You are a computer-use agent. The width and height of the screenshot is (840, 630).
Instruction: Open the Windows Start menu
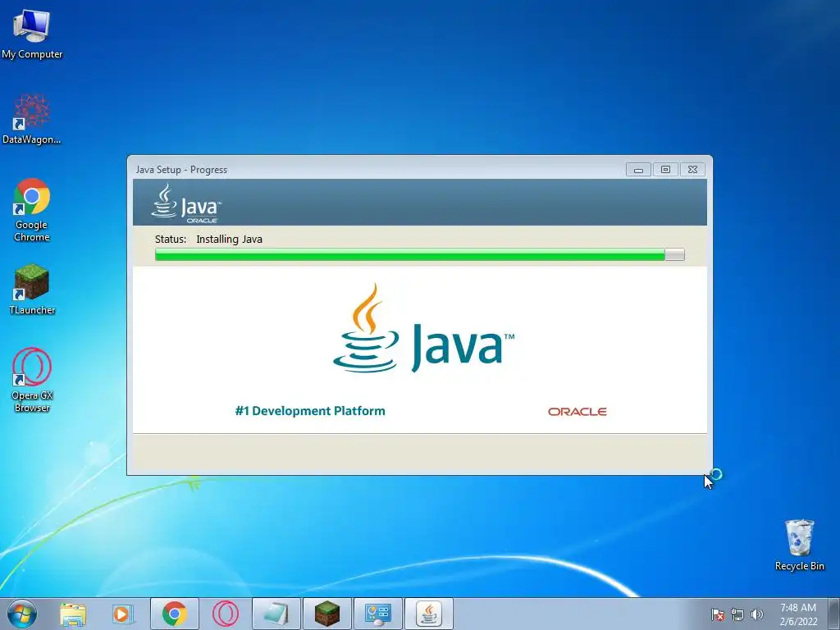pos(22,614)
